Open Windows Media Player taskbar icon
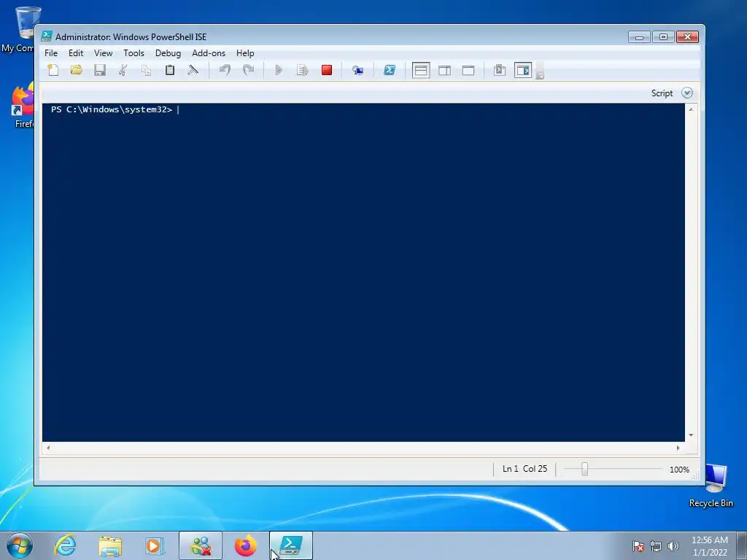 click(155, 545)
